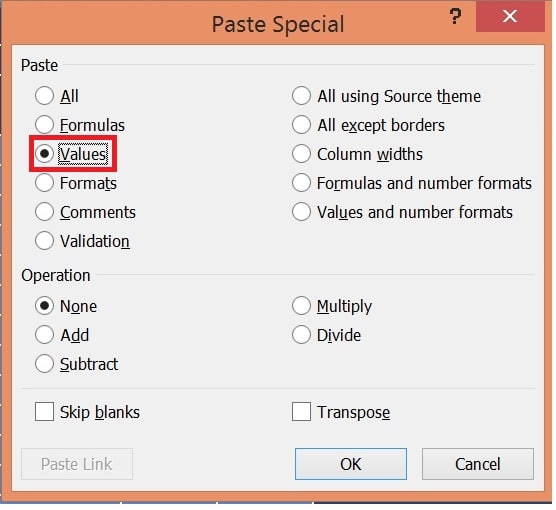Pick the Validation paste option
The height and width of the screenshot is (510, 556).
pyautogui.click(x=44, y=241)
